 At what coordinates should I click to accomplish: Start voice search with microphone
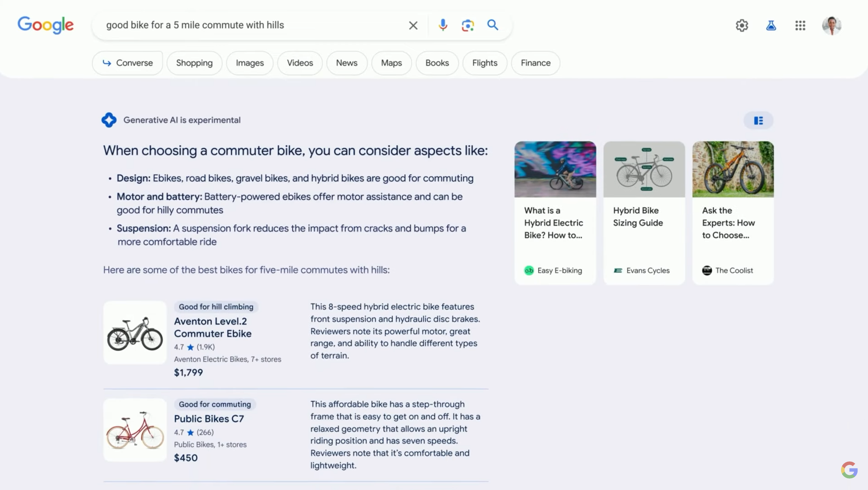point(443,25)
